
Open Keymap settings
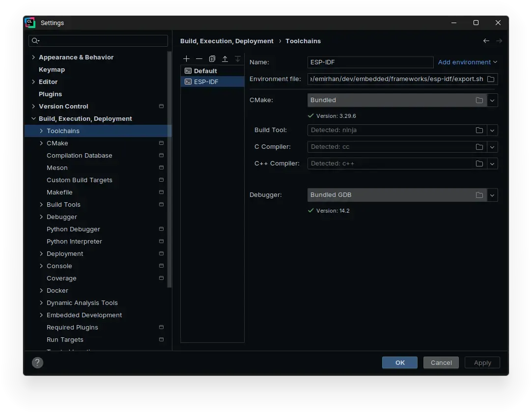[52, 70]
